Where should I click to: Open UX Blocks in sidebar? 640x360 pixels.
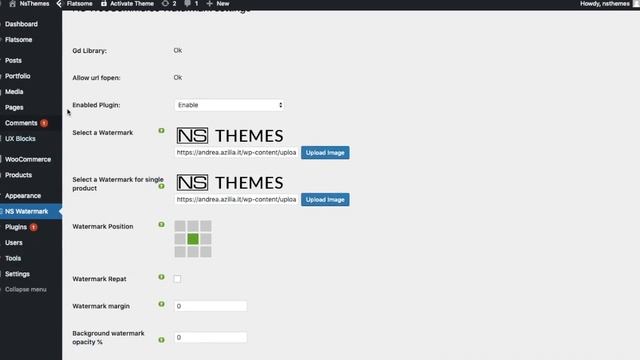[20, 139]
